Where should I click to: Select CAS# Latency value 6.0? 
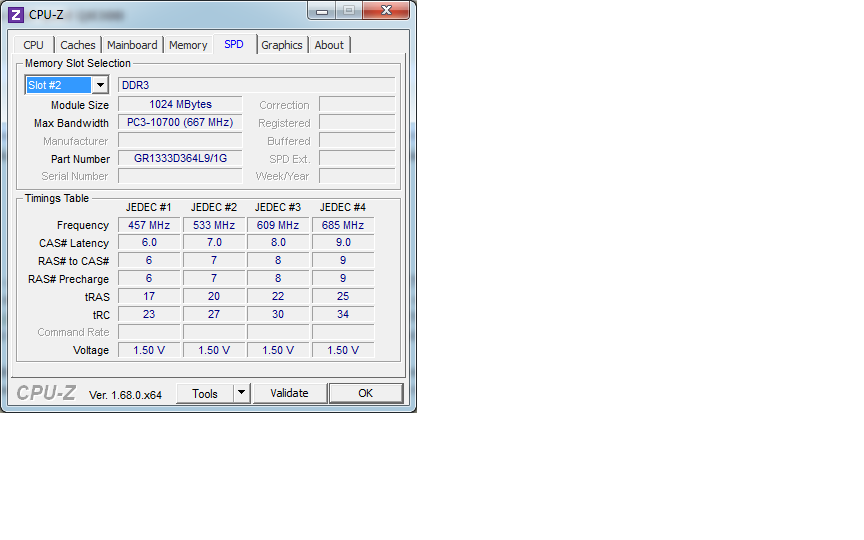tap(149, 243)
